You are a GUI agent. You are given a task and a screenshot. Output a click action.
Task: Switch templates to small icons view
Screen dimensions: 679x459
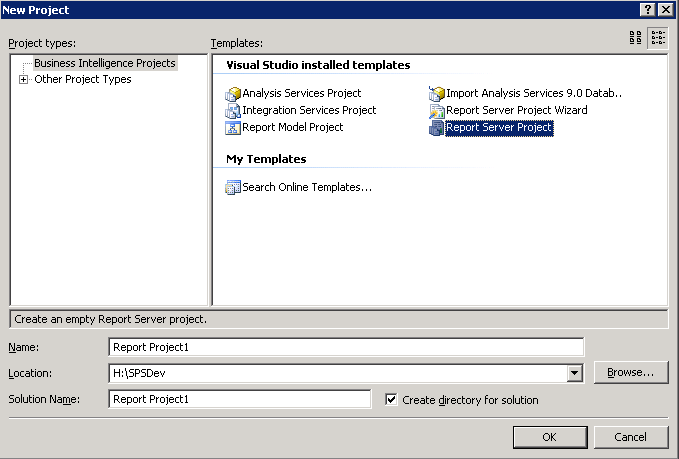pyautogui.click(x=658, y=38)
